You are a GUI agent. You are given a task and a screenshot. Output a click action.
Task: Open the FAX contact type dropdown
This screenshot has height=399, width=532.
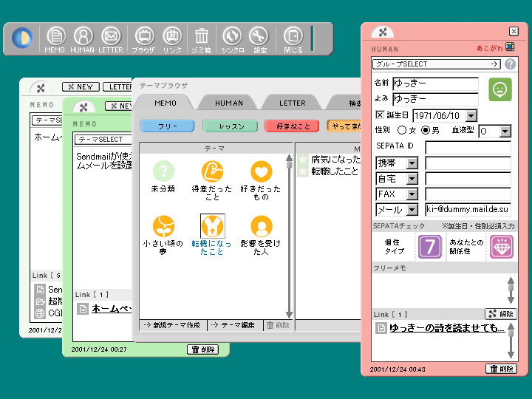[x=412, y=194]
